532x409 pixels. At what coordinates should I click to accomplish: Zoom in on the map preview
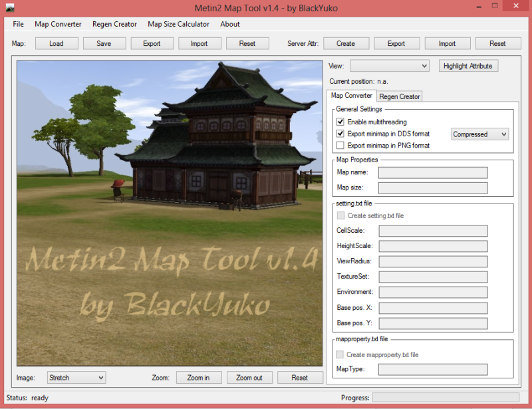[x=199, y=377]
